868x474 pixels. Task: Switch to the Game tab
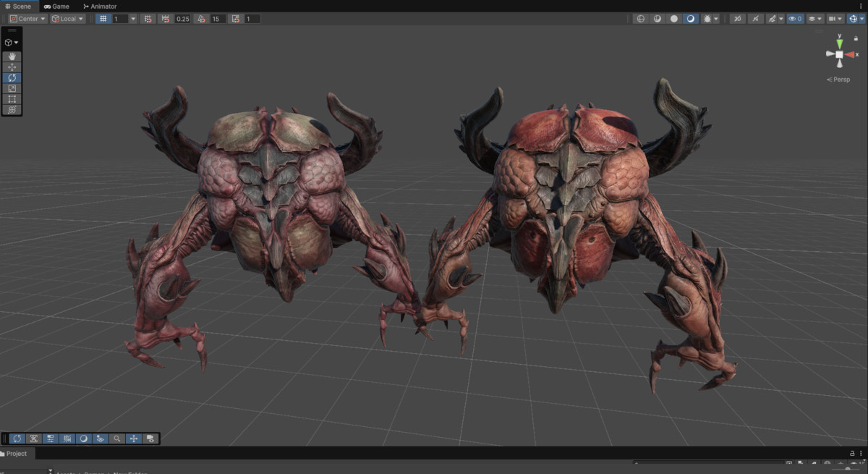56,6
